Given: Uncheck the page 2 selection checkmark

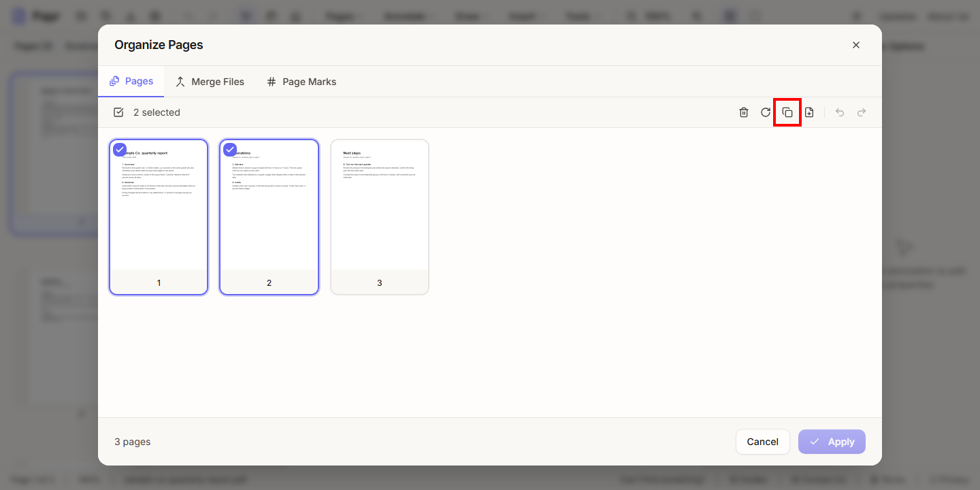Looking at the screenshot, I should [x=230, y=150].
